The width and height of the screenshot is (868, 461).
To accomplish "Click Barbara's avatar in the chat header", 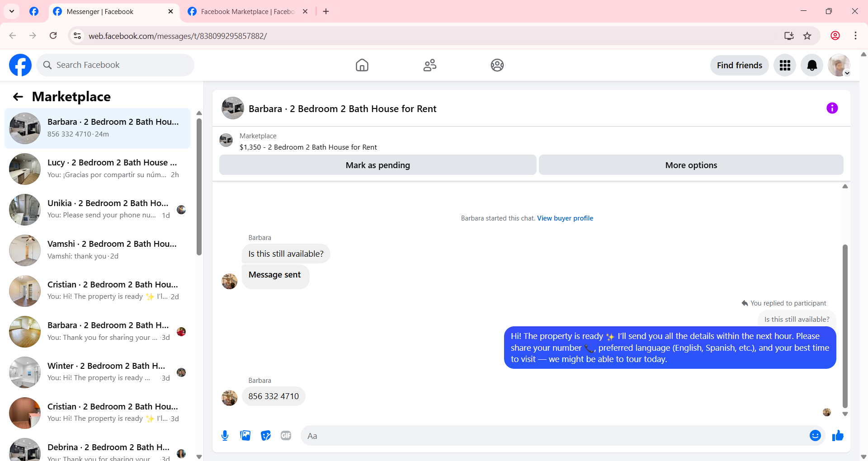I will (x=233, y=108).
